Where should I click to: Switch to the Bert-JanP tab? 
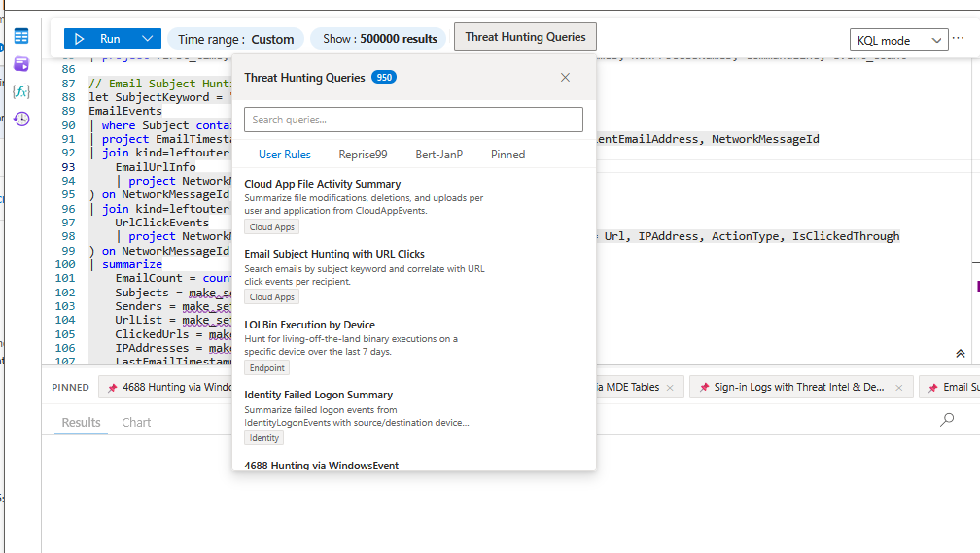click(438, 155)
